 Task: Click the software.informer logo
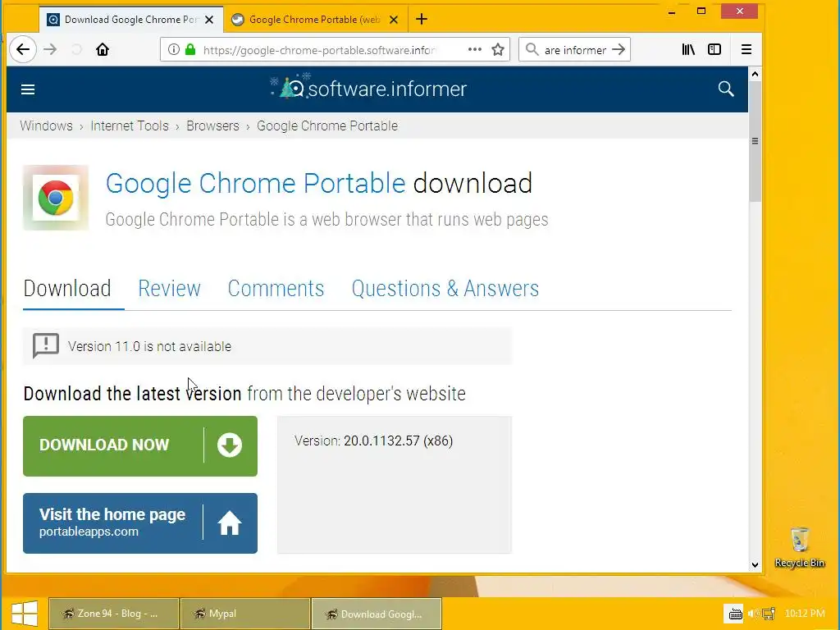click(x=368, y=87)
